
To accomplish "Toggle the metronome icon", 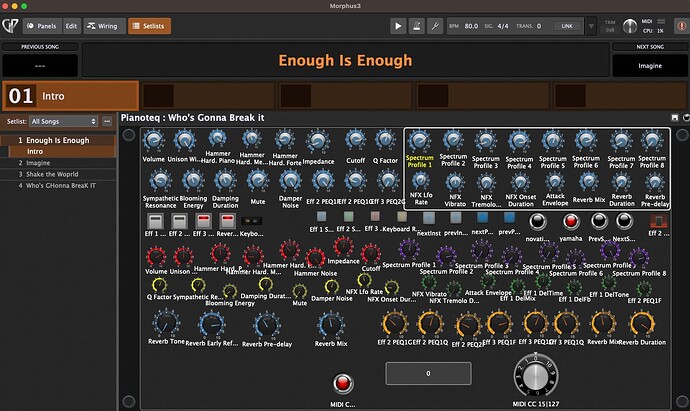I will pos(416,26).
